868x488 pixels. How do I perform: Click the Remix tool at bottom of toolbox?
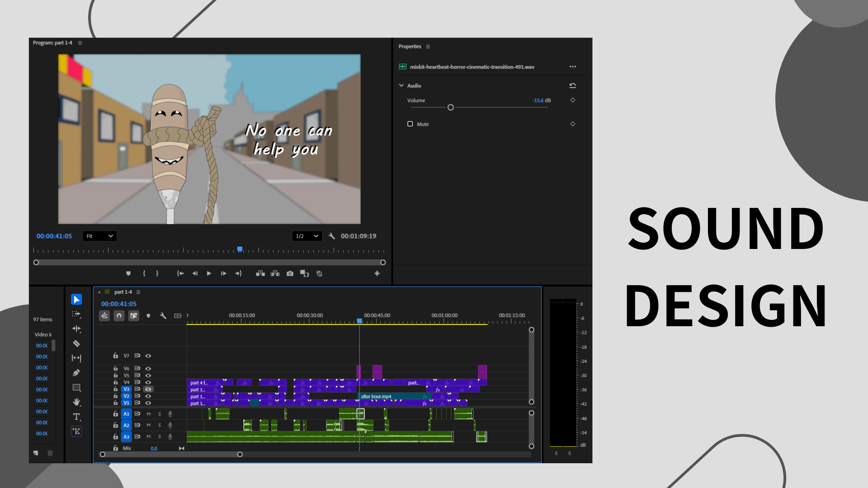(76, 432)
